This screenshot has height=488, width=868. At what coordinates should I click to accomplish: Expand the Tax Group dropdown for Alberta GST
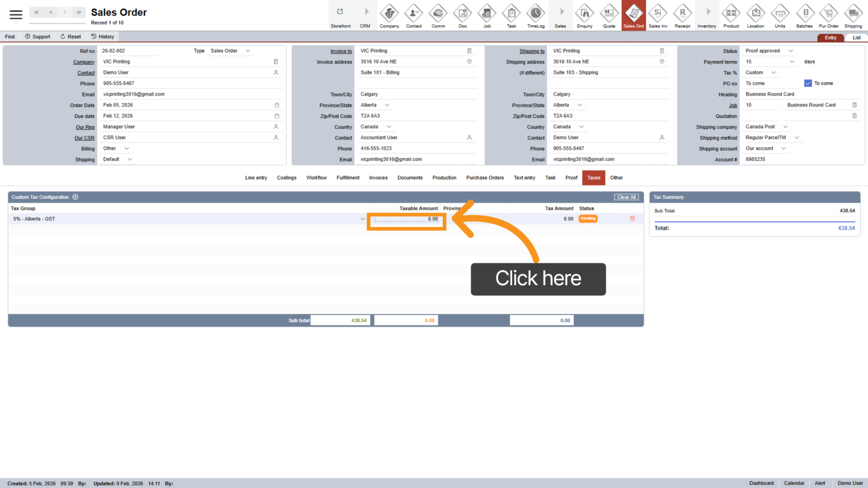[x=362, y=219]
